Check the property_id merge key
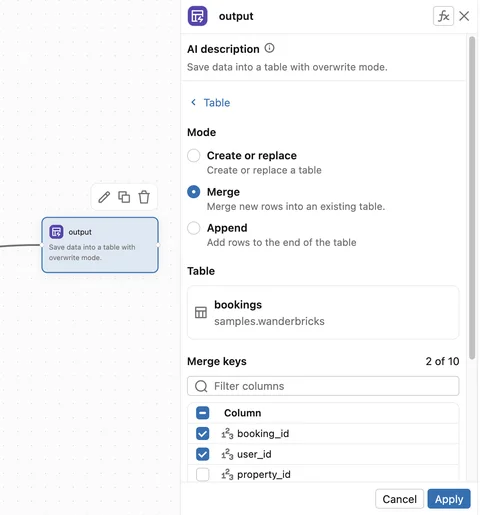Image resolution: width=480 pixels, height=515 pixels. pos(203,475)
